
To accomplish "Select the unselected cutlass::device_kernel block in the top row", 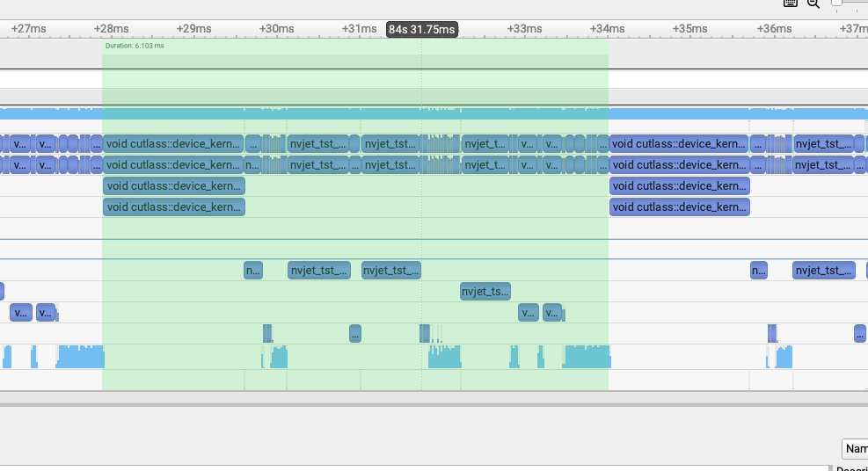I will tap(679, 143).
